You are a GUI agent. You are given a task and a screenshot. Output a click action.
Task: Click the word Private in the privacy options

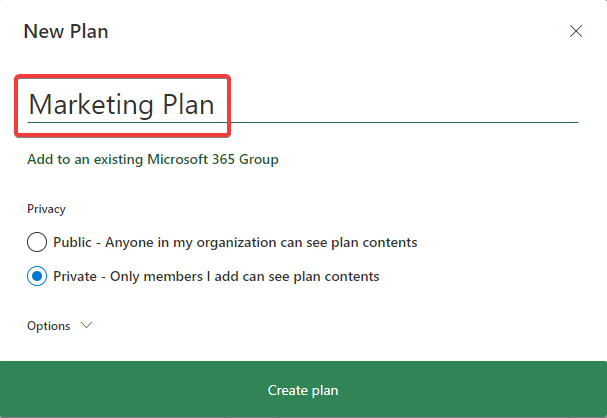click(77, 276)
